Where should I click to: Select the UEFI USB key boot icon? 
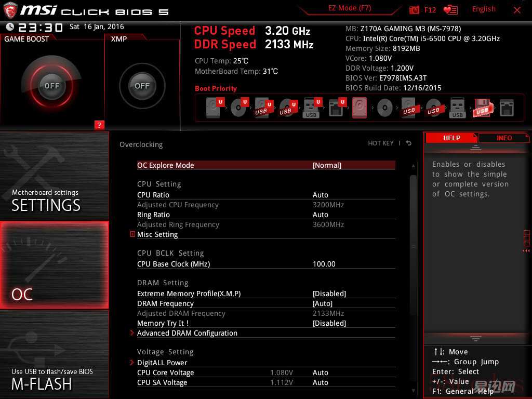[x=312, y=108]
